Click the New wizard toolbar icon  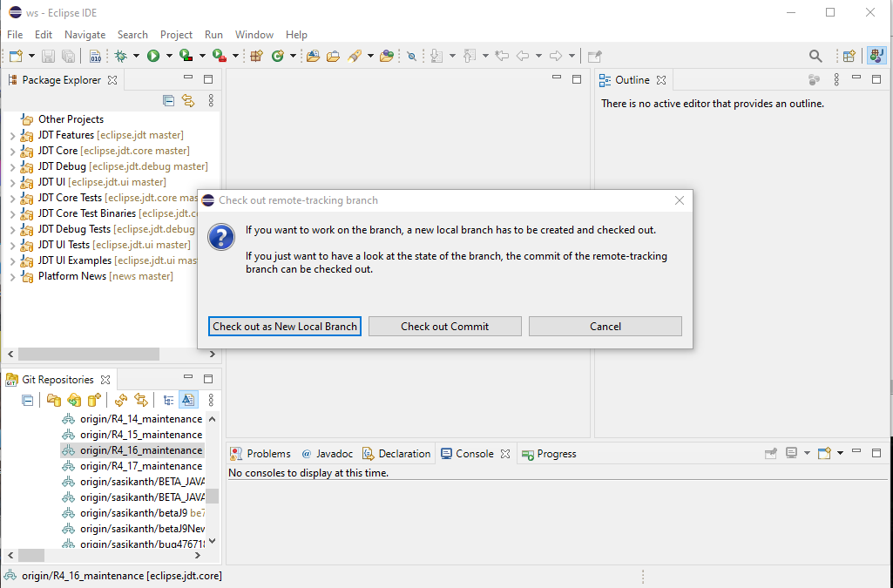(16, 56)
